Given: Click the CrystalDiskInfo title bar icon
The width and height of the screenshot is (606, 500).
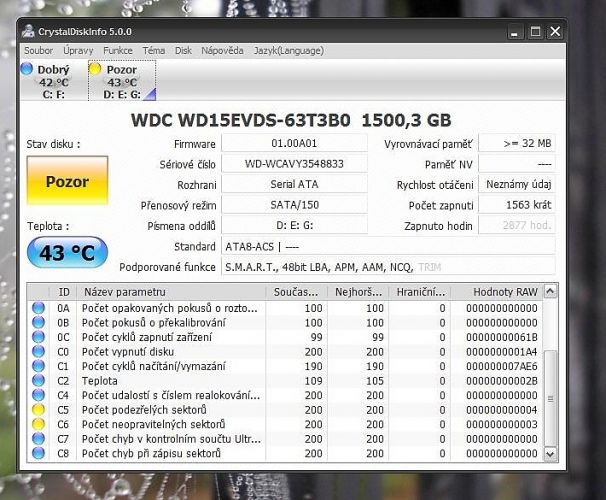Looking at the screenshot, I should tap(28, 31).
